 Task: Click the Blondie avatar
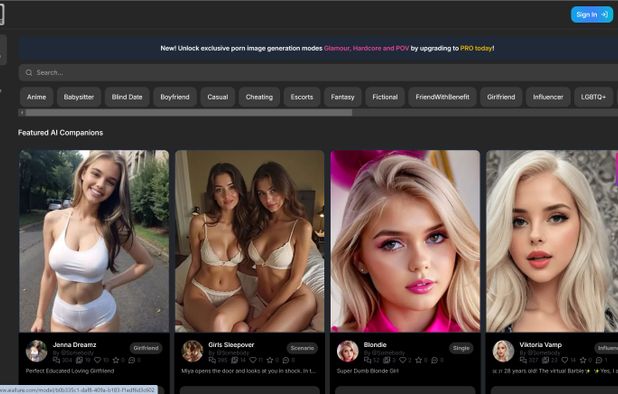(x=348, y=351)
